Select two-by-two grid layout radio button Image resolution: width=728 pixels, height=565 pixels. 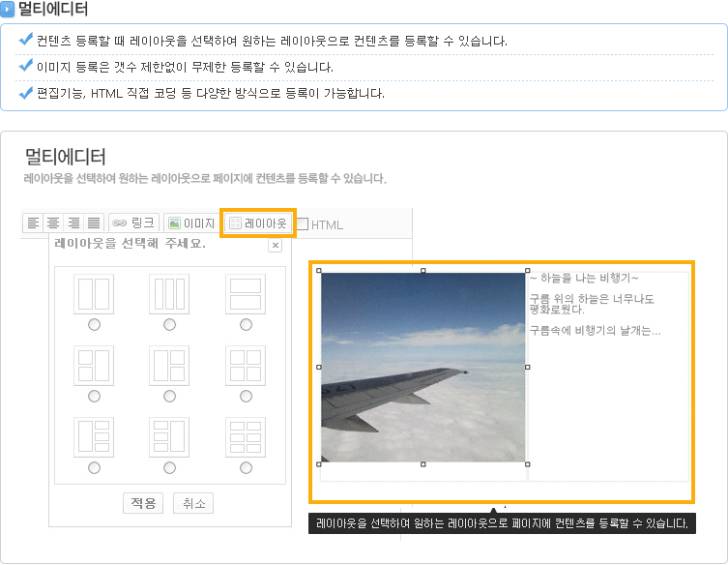point(246,396)
